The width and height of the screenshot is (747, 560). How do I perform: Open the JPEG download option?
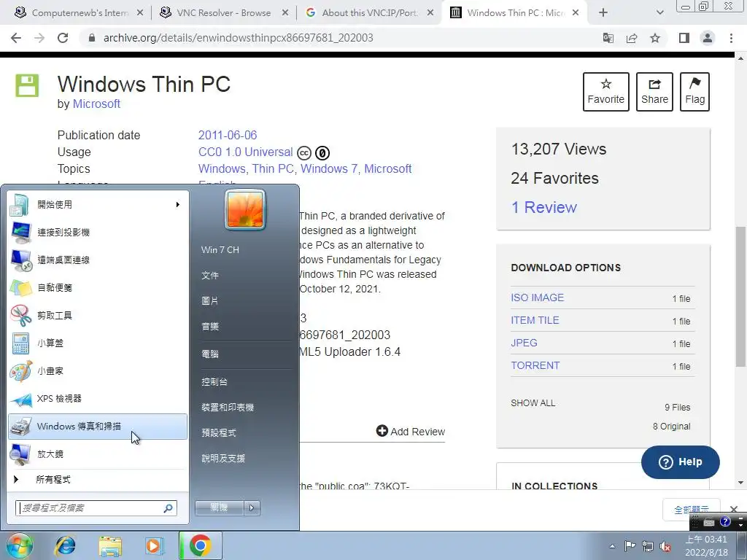tap(524, 343)
